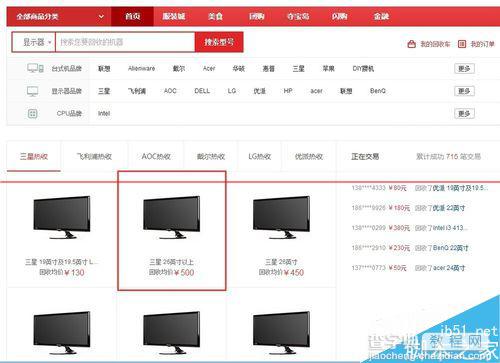Viewport: 500px width, 363px height.
Task: Open the 夺宝岛 navigation item
Action: coord(298,16)
